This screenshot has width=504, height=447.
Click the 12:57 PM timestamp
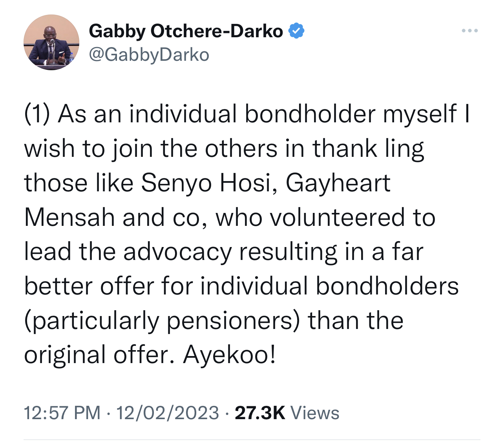62,413
